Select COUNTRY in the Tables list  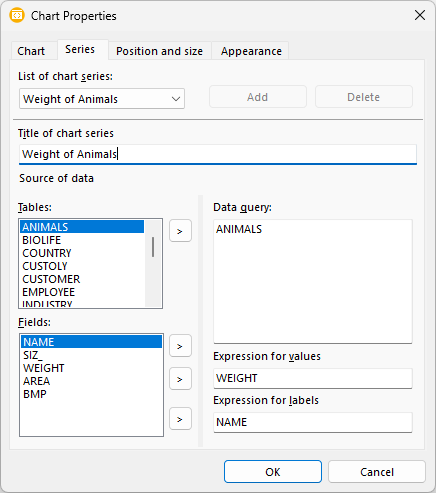click(82, 253)
